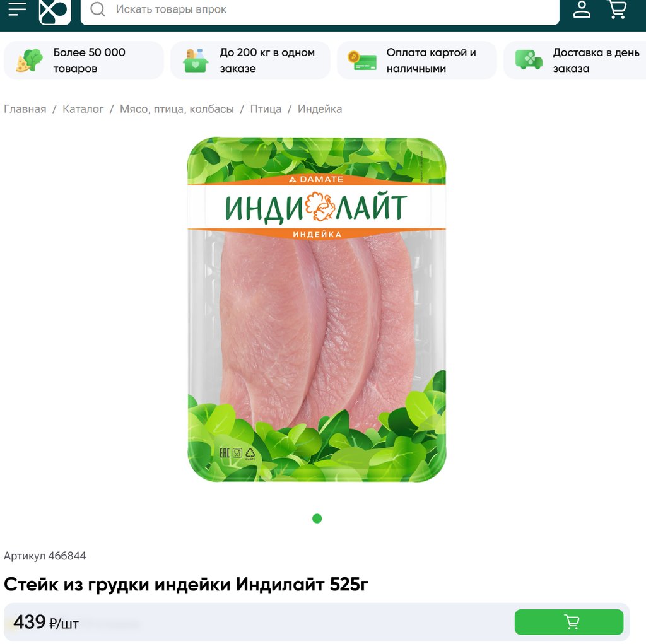Screen dimensions: 646x644
Task: Open the hamburger menu icon
Action: (17, 9)
